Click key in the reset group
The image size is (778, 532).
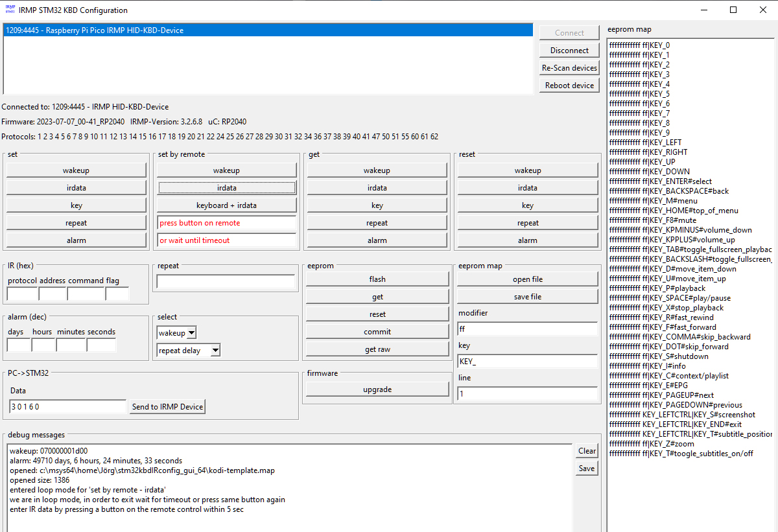[x=528, y=205]
